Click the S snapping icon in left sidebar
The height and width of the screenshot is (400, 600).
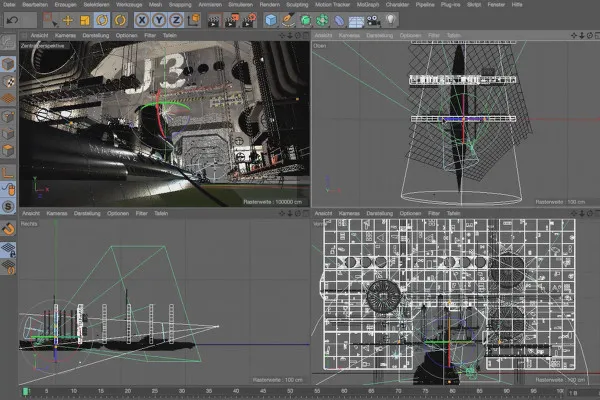point(8,206)
